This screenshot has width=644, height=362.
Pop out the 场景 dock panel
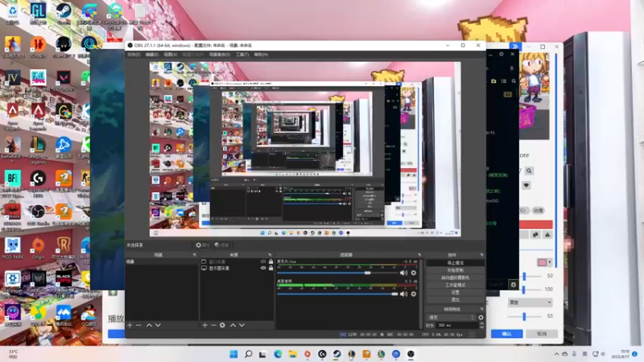pyautogui.click(x=194, y=255)
